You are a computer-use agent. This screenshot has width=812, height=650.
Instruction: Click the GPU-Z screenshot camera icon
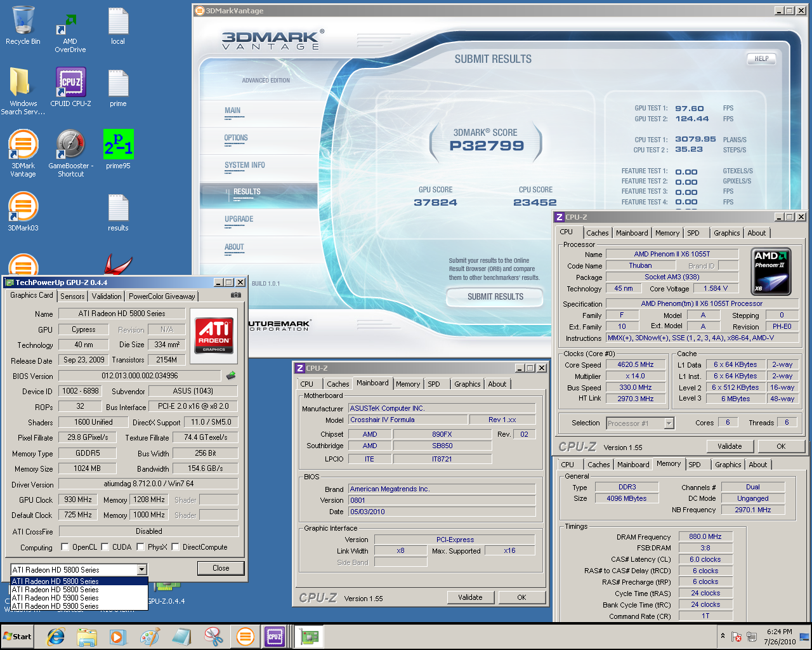[236, 295]
